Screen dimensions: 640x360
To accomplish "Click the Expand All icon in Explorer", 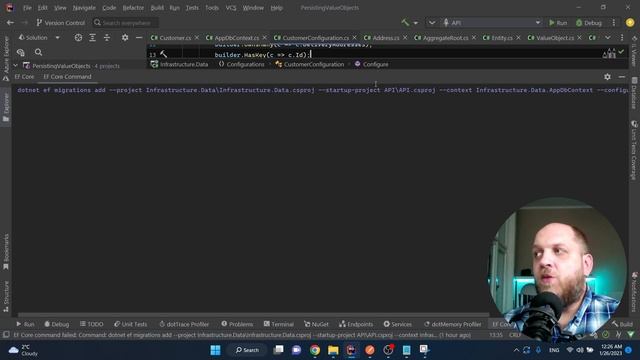I will [92, 38].
